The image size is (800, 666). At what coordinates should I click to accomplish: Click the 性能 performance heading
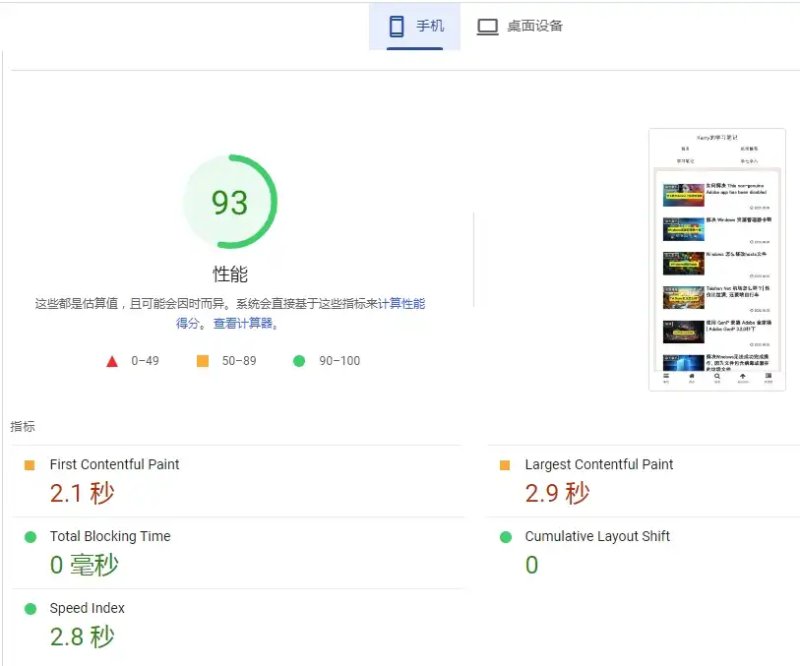point(230,274)
